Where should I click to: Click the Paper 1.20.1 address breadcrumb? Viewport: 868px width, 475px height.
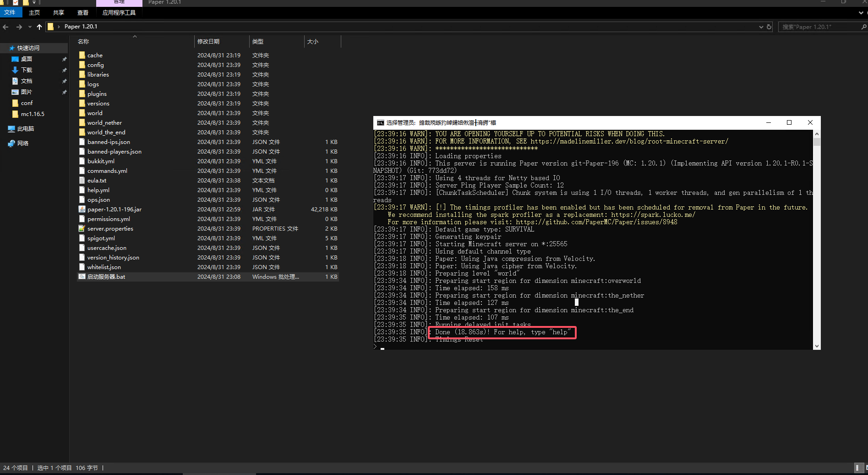(x=81, y=27)
